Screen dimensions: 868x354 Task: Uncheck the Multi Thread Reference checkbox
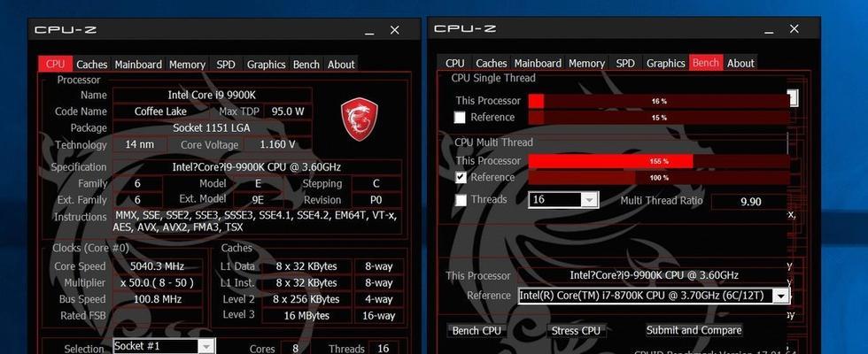461,178
